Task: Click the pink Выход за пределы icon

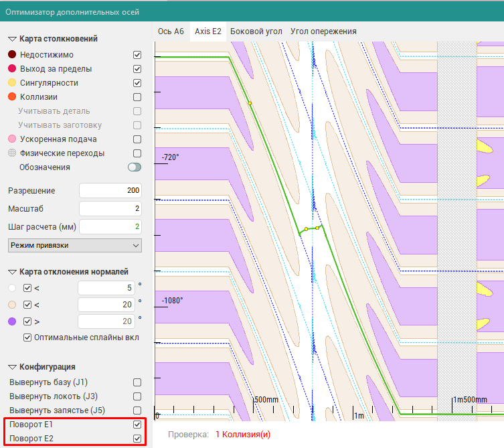Action: (x=12, y=69)
